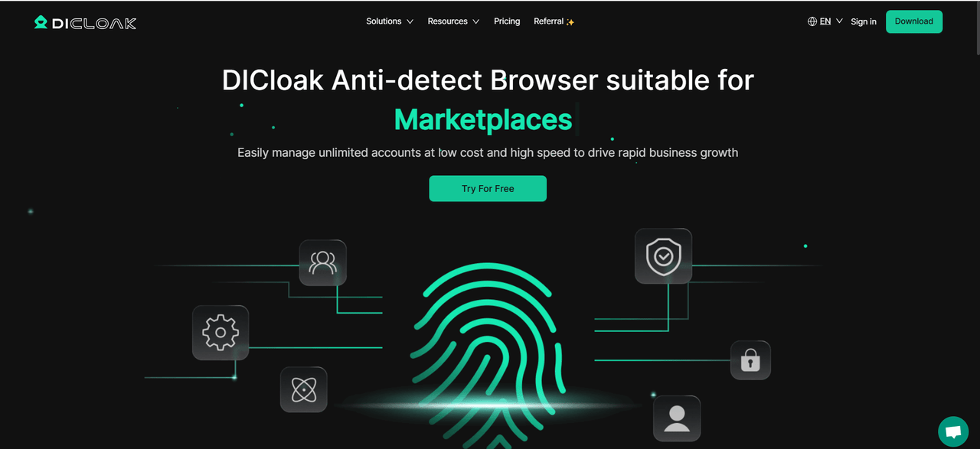Screen dimensions: 980x449
Task: Click the Sign in link
Action: click(864, 21)
